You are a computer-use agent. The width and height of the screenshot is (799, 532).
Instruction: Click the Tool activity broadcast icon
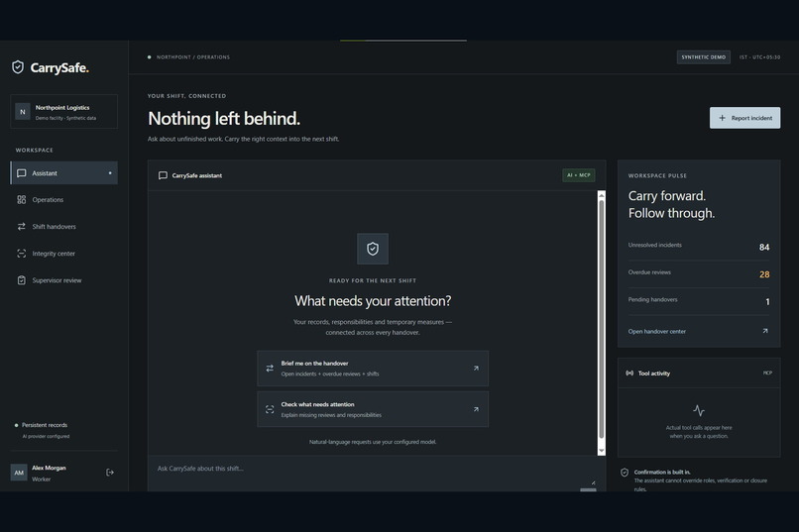click(629, 373)
